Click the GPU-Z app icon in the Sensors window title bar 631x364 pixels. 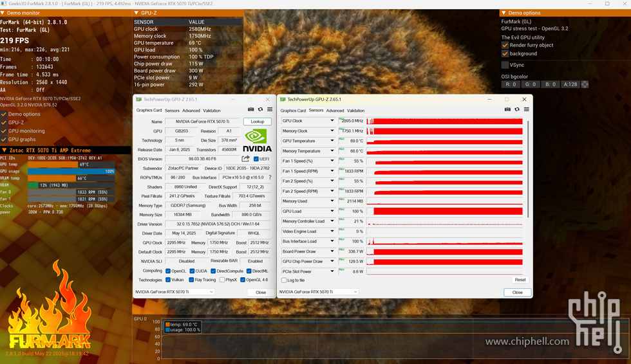click(x=283, y=99)
